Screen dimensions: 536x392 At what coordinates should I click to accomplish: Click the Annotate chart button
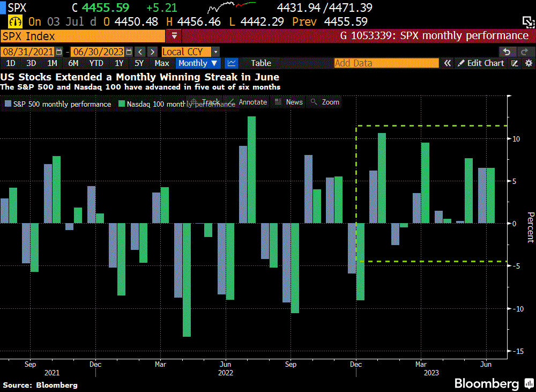248,102
